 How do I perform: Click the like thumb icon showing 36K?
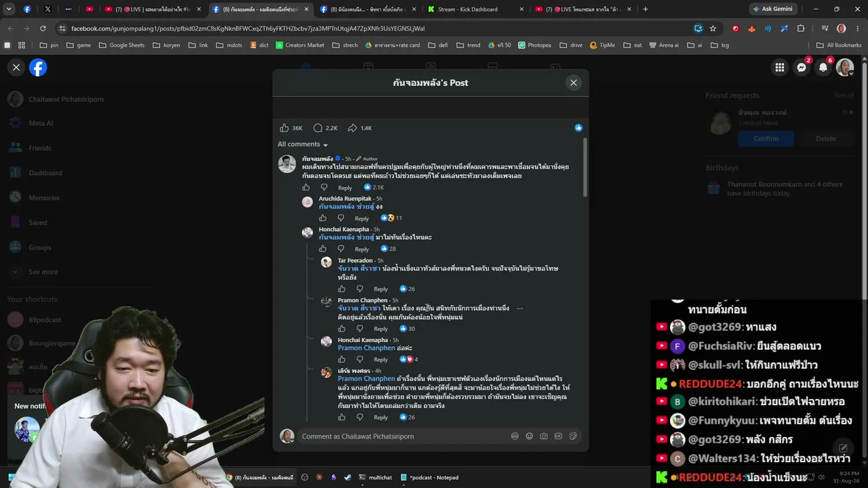click(284, 128)
